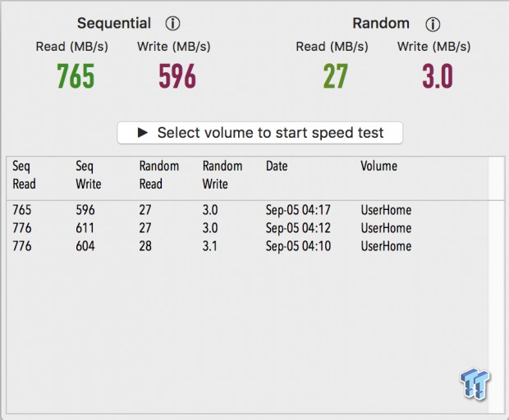Click the play triangle on the speed test button
Viewport: 509px width, 420px height.
point(143,132)
